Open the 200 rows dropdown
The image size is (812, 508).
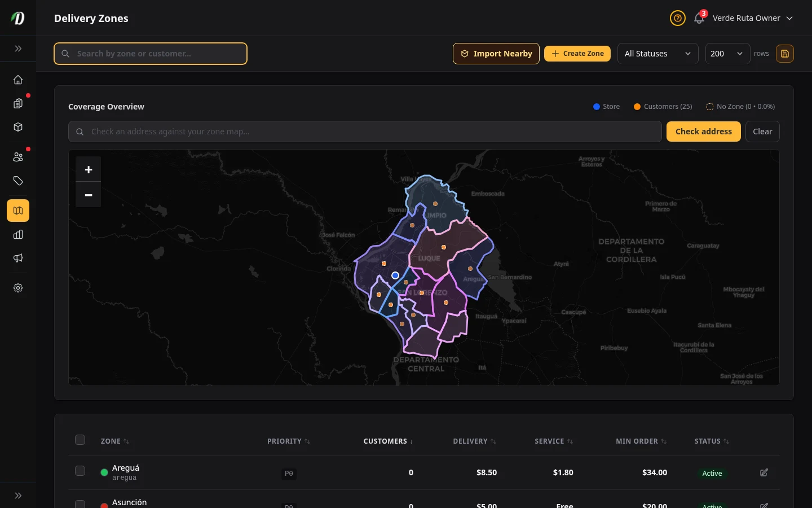coord(727,54)
